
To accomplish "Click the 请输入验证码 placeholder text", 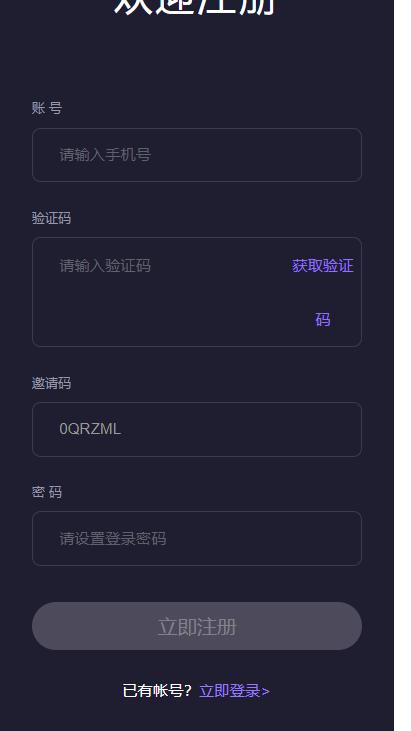I will [105, 266].
